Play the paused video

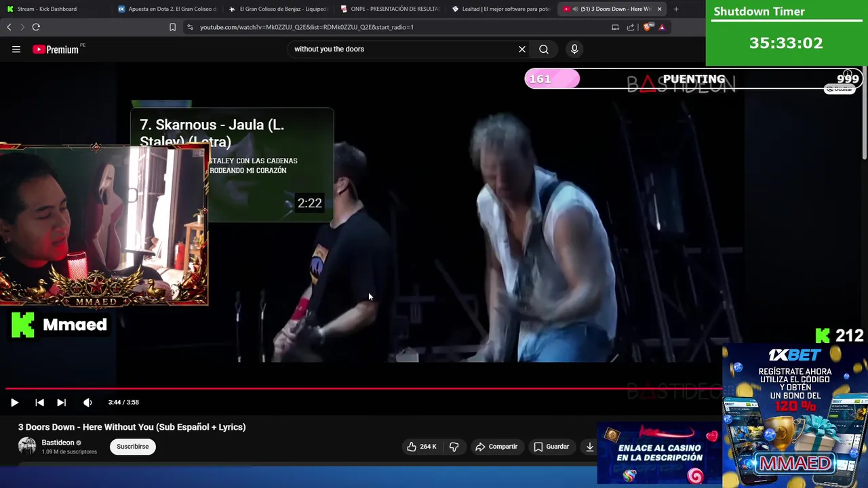(14, 403)
